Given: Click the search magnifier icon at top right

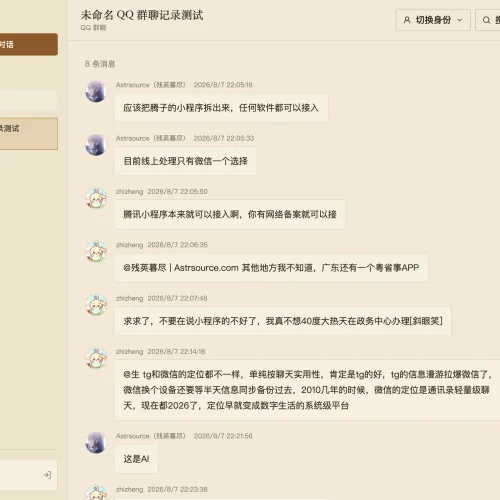Looking at the screenshot, I should [x=486, y=20].
